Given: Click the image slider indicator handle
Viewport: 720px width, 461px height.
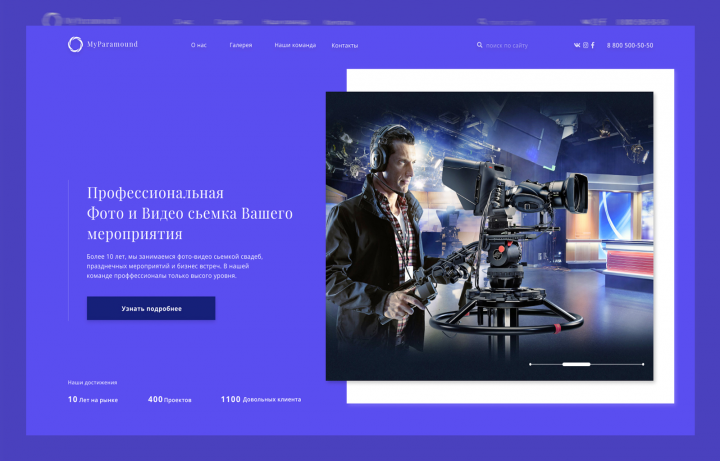Looking at the screenshot, I should pos(576,364).
